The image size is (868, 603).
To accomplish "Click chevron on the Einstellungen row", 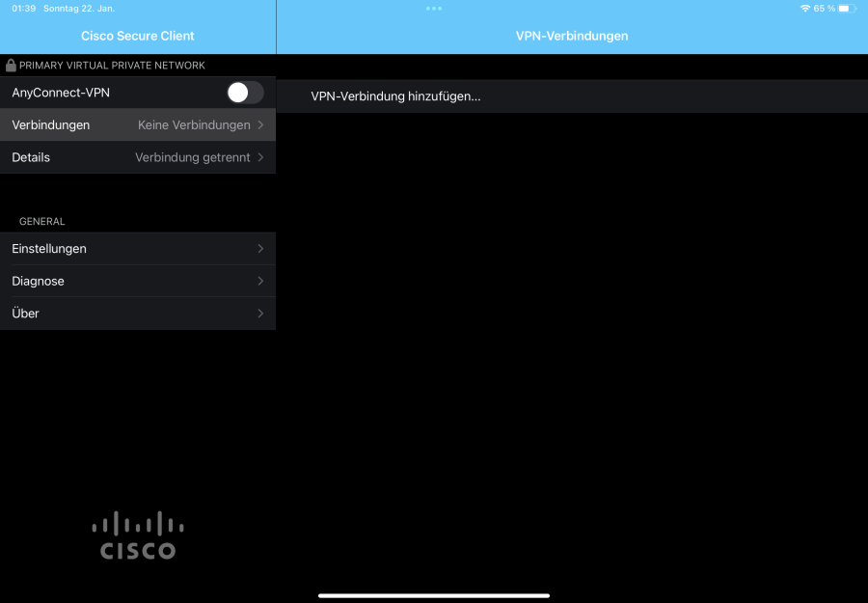I will click(x=260, y=249).
